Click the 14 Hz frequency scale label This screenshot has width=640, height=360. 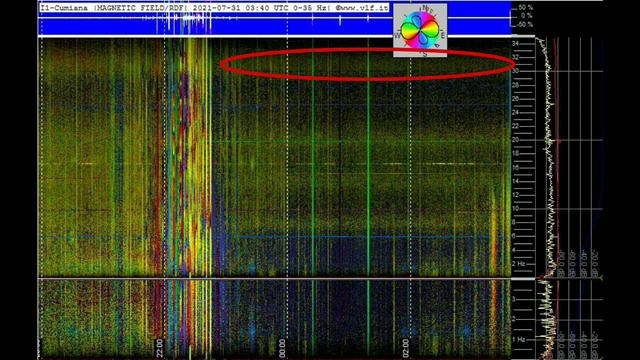pos(515,181)
